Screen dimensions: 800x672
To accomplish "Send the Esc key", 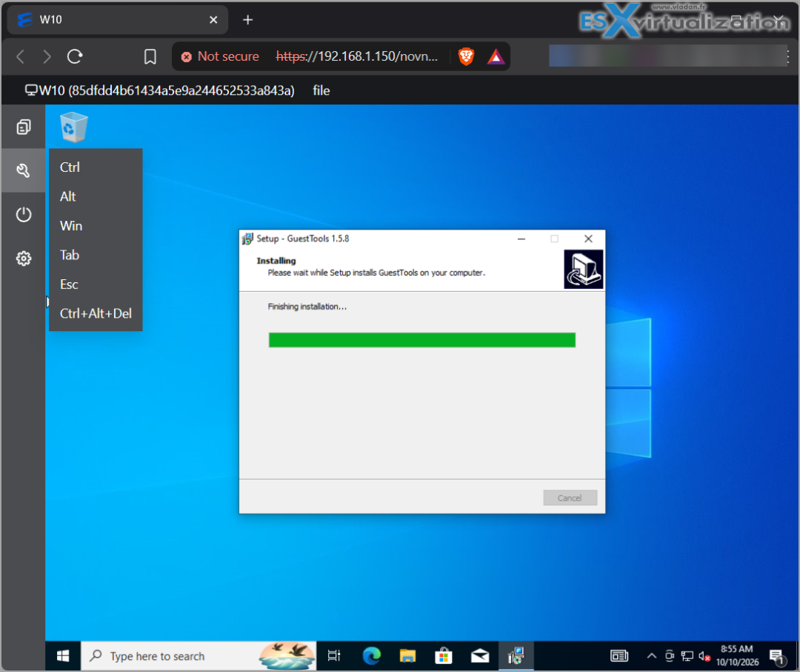I will (x=69, y=285).
